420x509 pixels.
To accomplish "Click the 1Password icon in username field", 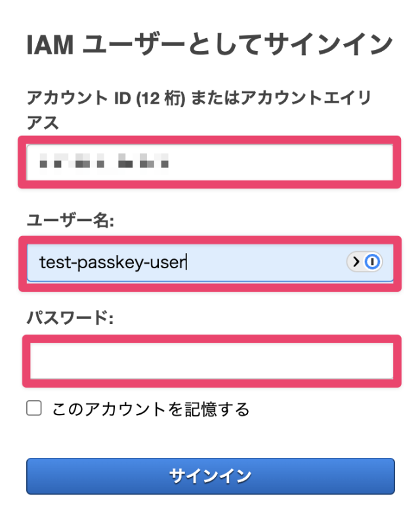I will pyautogui.click(x=373, y=262).
